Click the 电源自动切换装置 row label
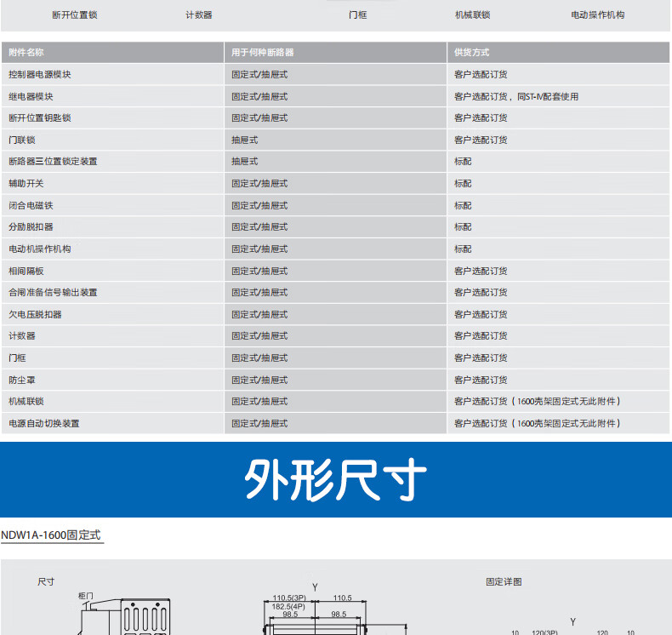The height and width of the screenshot is (635, 672). coord(44,423)
